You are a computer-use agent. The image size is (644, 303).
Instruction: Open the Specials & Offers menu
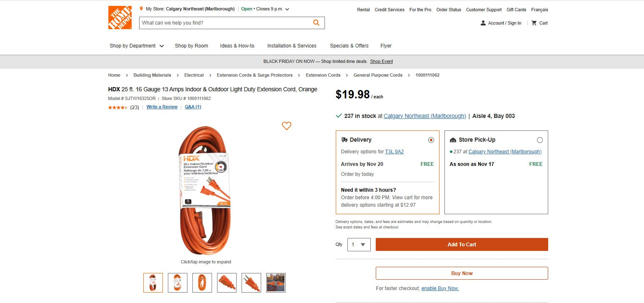pos(349,46)
